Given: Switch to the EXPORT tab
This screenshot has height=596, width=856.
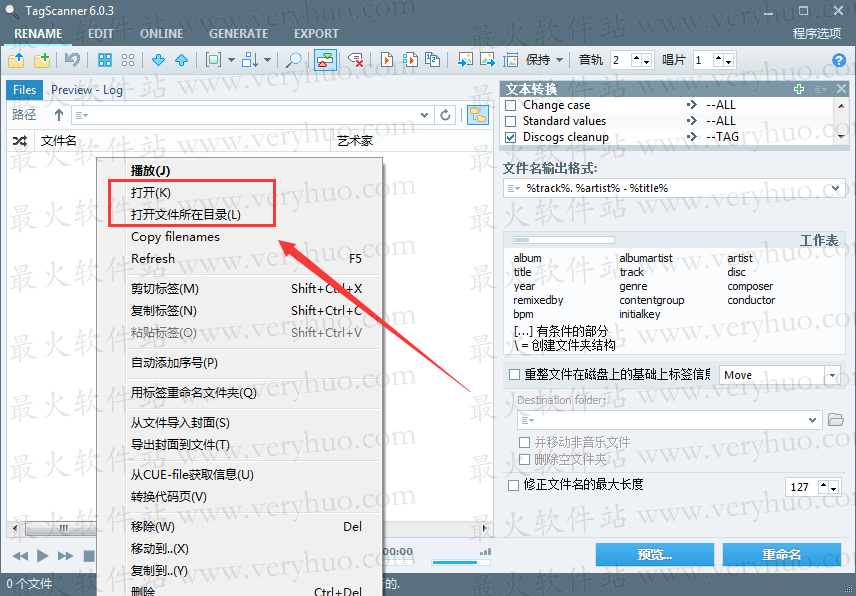Looking at the screenshot, I should (317, 34).
